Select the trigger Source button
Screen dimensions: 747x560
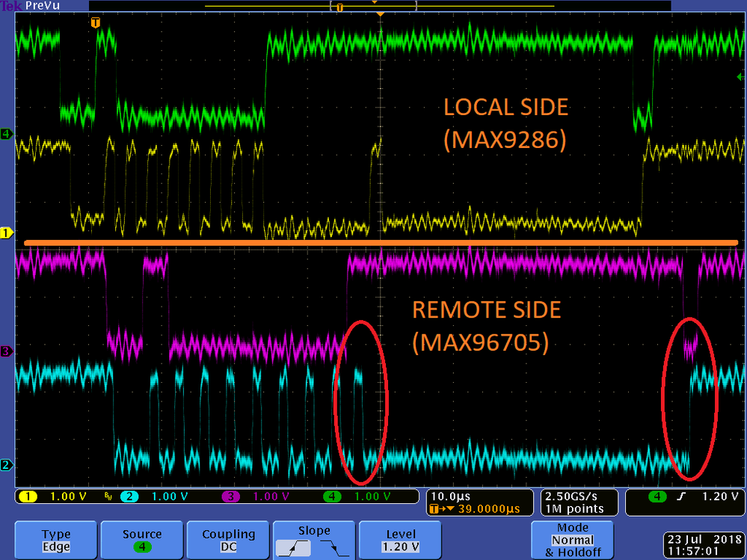142,541
